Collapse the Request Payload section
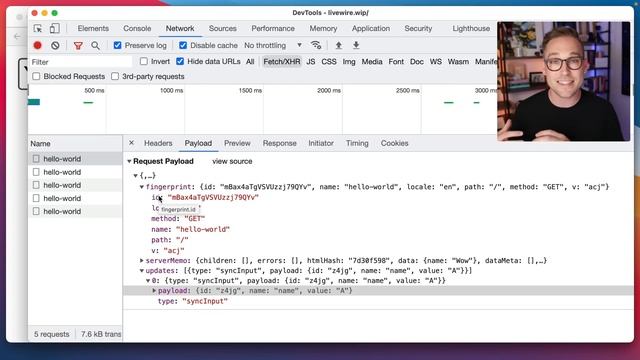 click(129, 161)
